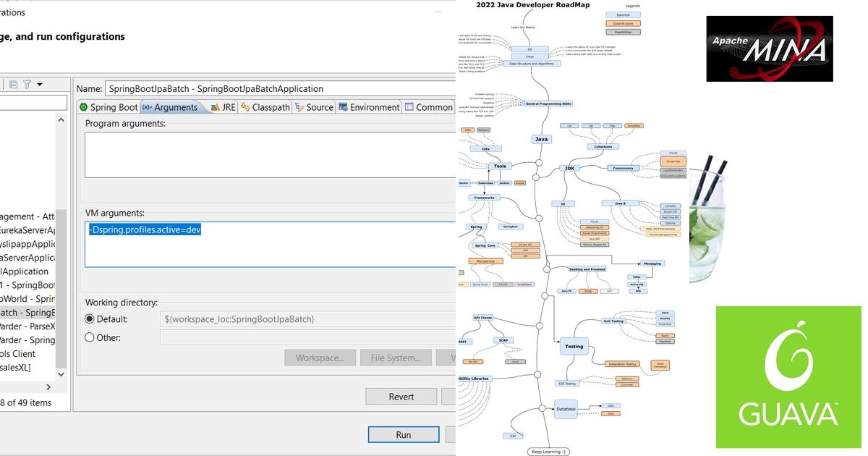Screen dimensions: 868x456
Task: Click the filter launch configurations funnel icon
Action: pos(27,84)
